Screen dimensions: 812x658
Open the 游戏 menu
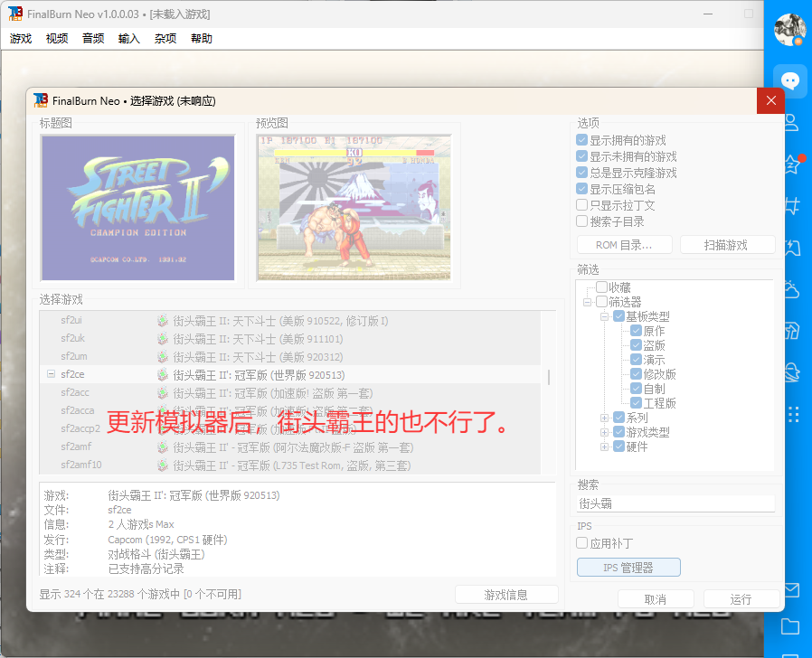21,38
